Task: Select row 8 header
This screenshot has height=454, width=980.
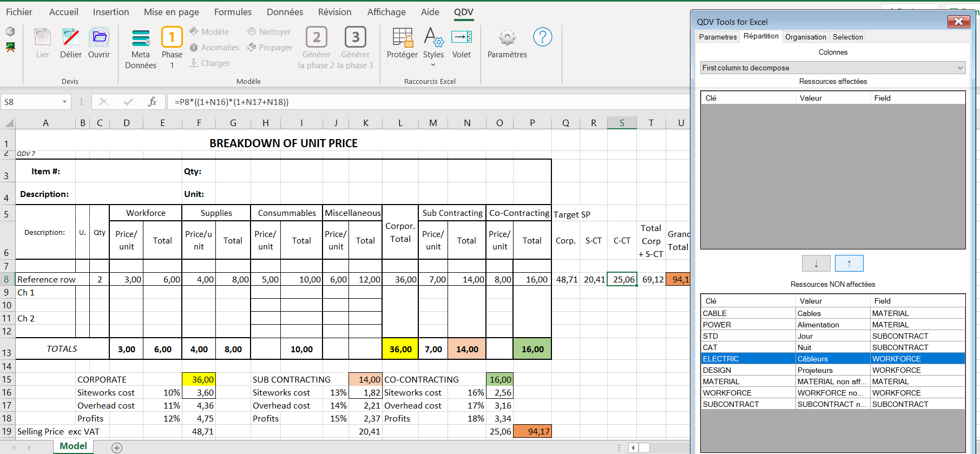Action: click(7, 280)
